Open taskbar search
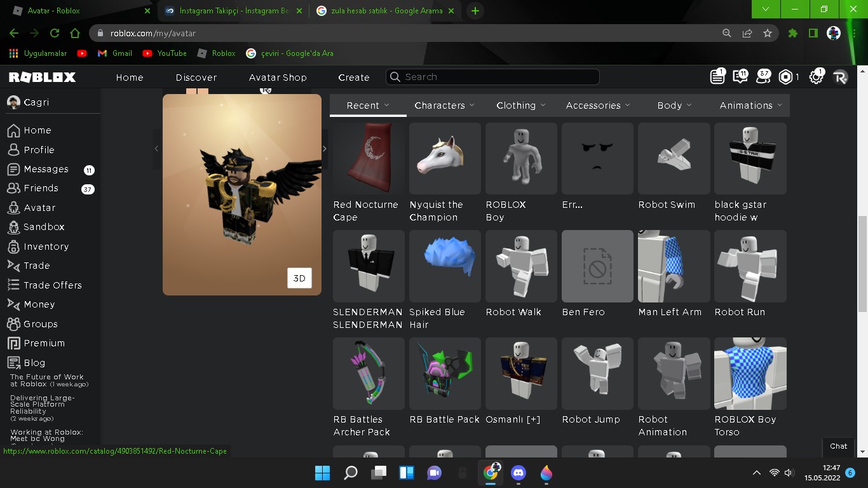The image size is (868, 488). (x=350, y=473)
